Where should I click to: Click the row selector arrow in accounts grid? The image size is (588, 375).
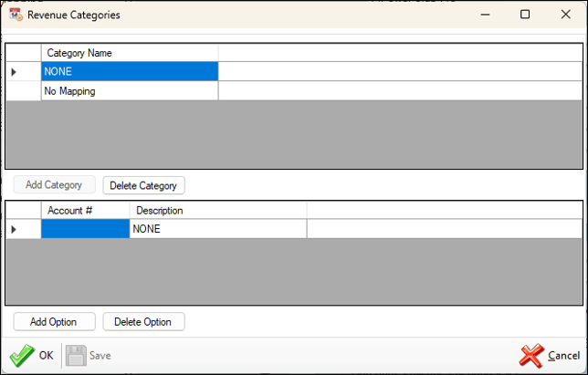tap(14, 229)
